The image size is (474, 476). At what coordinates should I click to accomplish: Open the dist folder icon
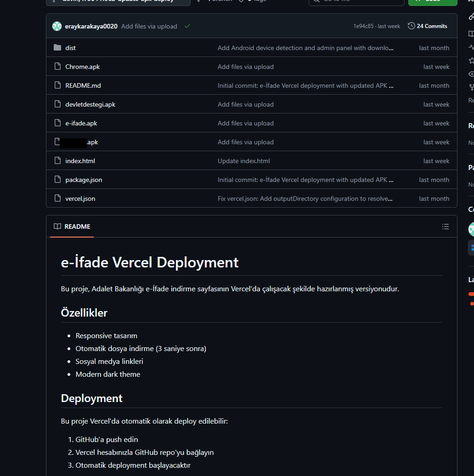point(57,47)
